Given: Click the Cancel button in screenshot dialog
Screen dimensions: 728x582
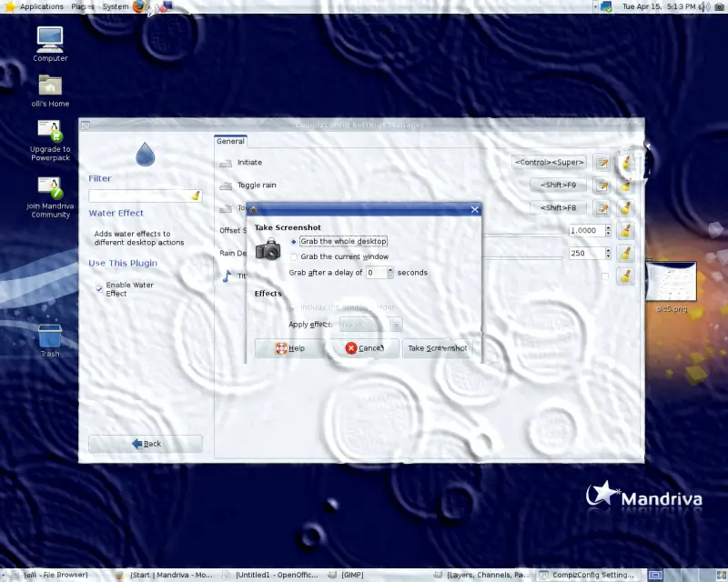Looking at the screenshot, I should 365,348.
